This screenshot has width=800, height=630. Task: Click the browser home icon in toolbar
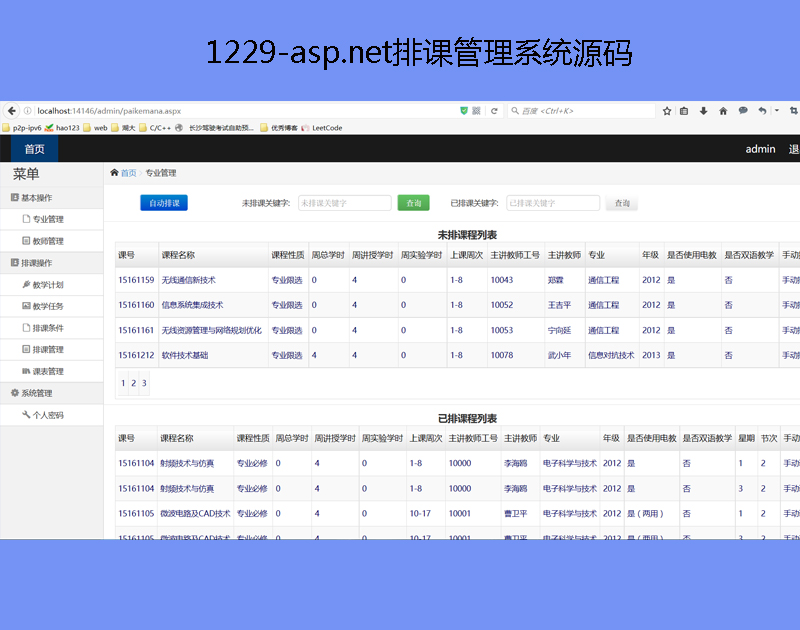click(x=723, y=111)
